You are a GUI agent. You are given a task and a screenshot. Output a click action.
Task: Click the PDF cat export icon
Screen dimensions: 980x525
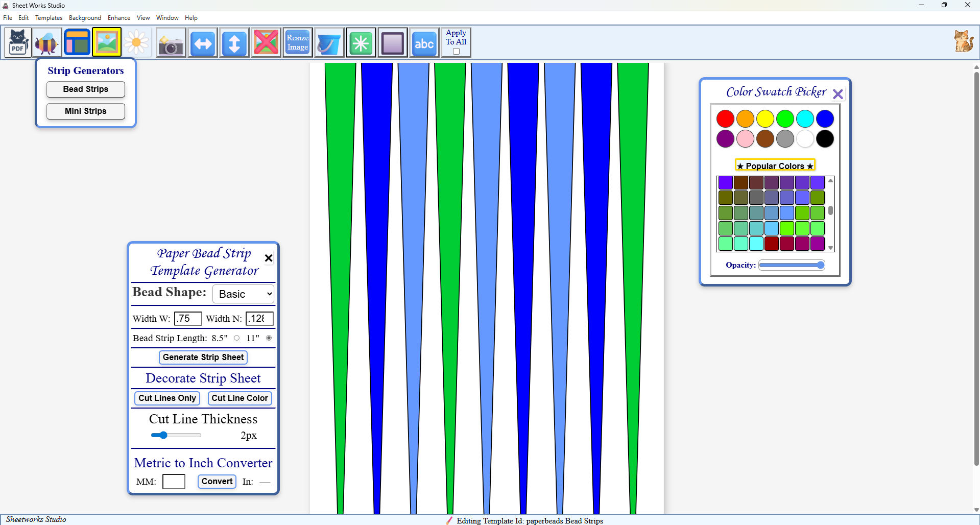[18, 42]
